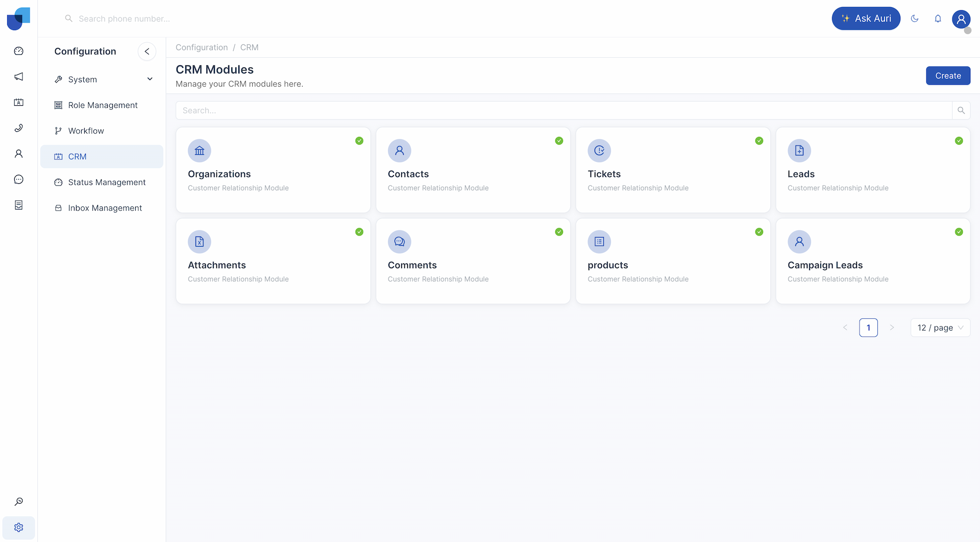Open the reports document icon in left rail
980x542 pixels.
click(x=19, y=205)
